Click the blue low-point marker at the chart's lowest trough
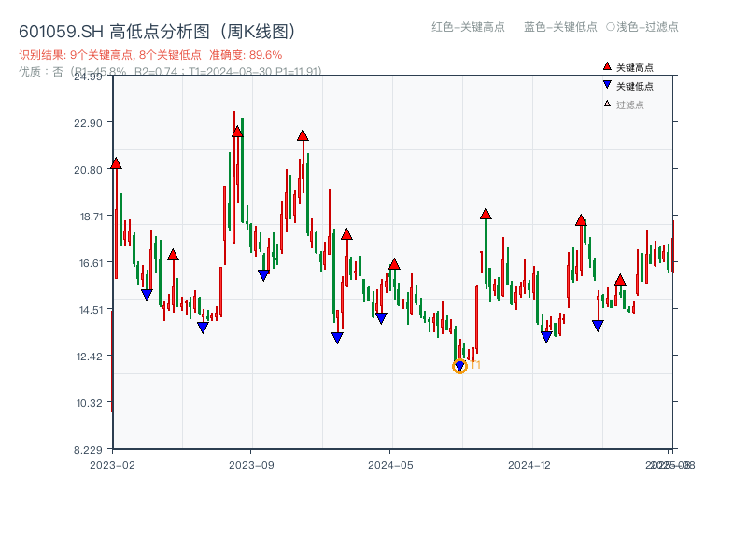The height and width of the screenshot is (560, 747). (x=459, y=365)
